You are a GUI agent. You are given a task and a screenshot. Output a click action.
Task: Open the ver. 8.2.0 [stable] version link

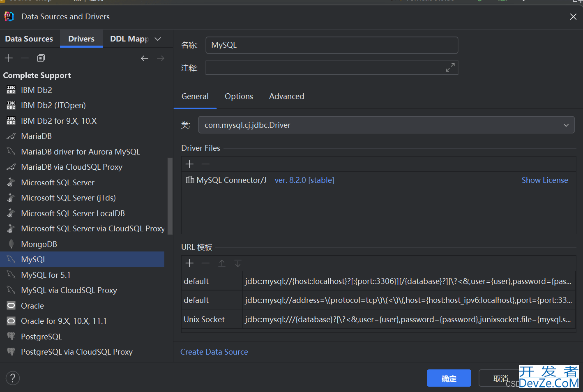coord(304,180)
